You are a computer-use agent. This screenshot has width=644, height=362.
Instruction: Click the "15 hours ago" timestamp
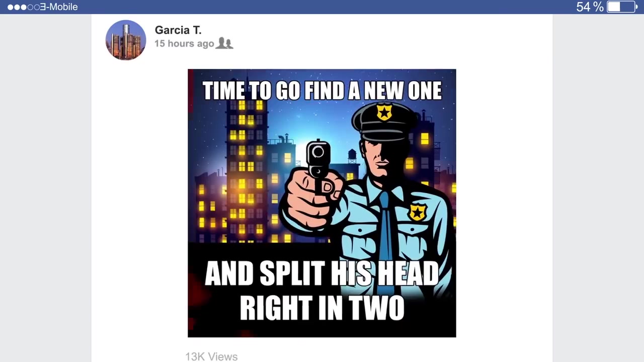pyautogui.click(x=184, y=44)
